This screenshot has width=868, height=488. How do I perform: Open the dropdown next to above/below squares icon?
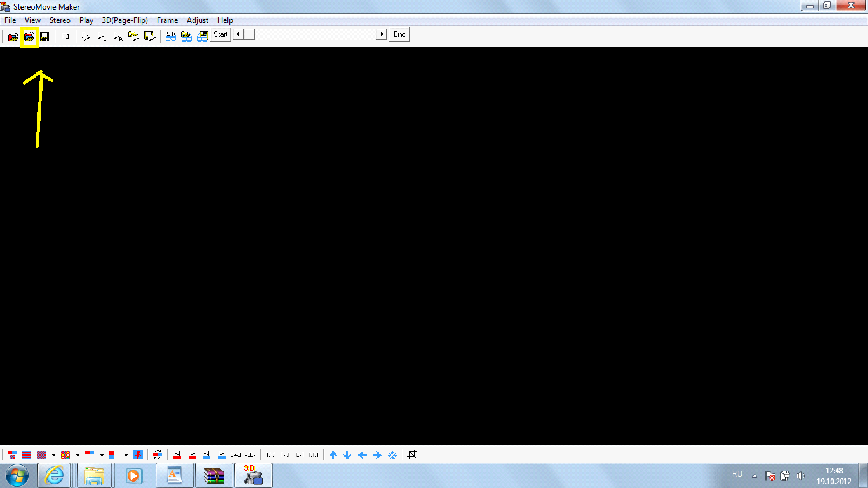pyautogui.click(x=126, y=455)
